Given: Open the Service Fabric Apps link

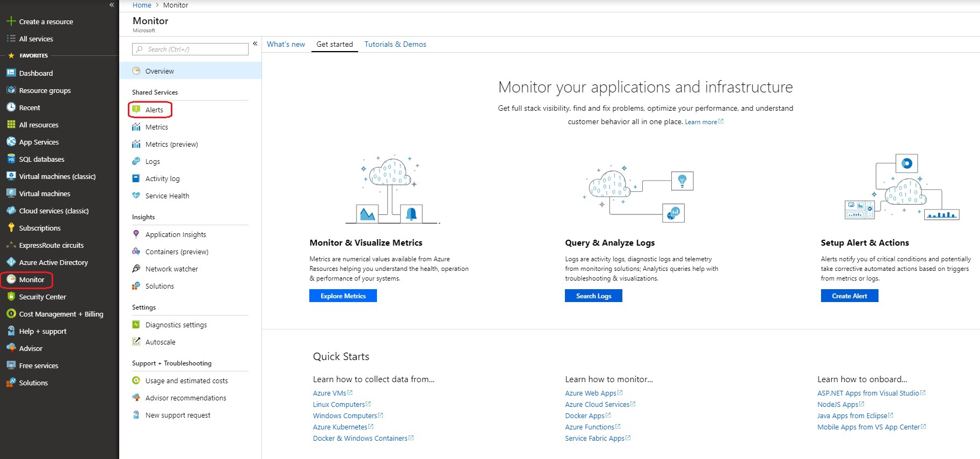Looking at the screenshot, I should 598,438.
